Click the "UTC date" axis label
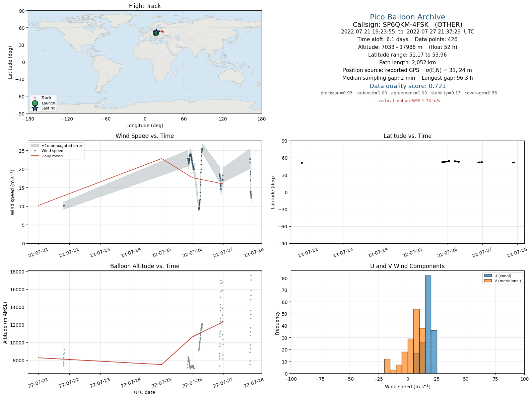The height and width of the screenshot is (398, 532). [145, 392]
